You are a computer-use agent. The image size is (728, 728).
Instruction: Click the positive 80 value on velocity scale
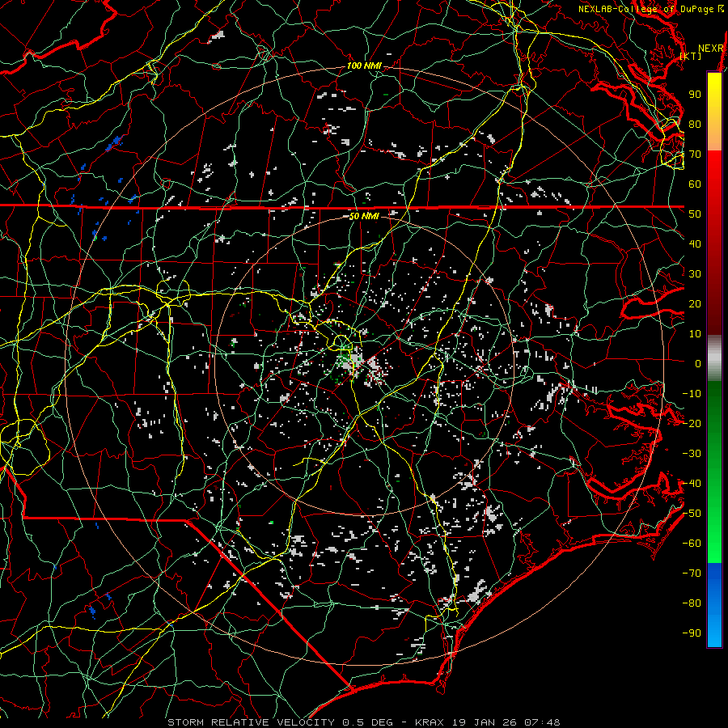695,125
